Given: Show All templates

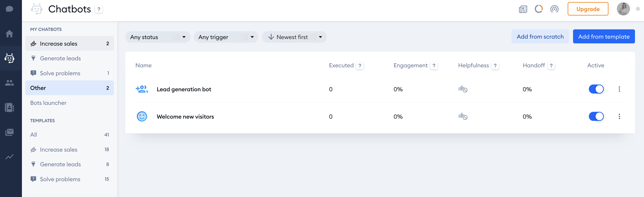Looking at the screenshot, I should coord(70,134).
